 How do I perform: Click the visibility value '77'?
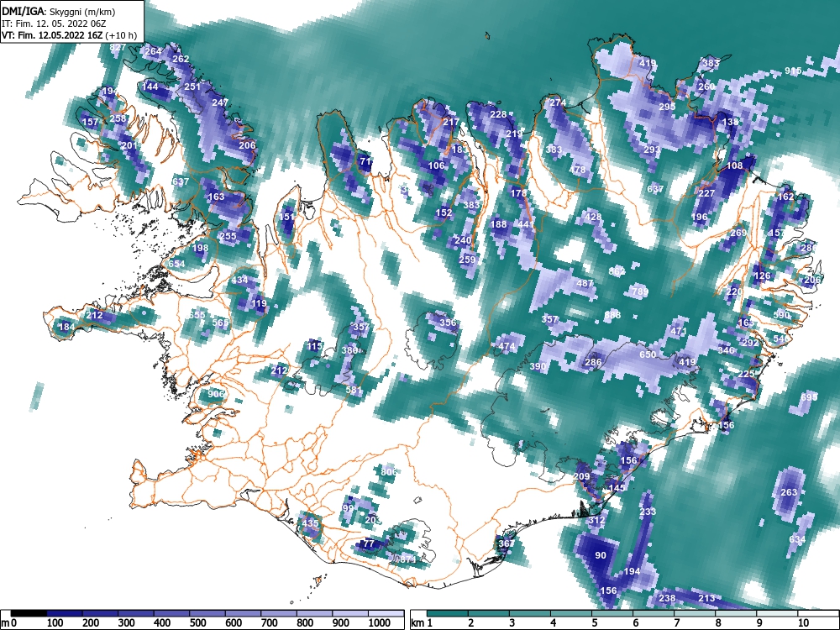(369, 543)
